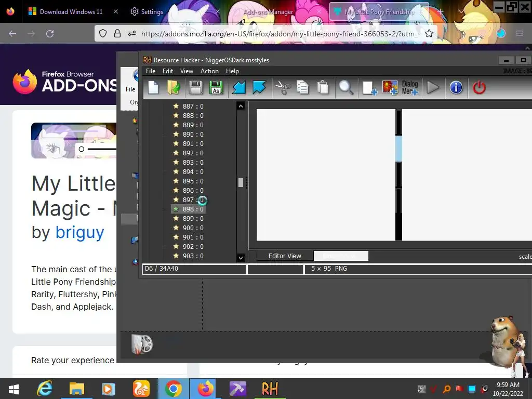Click the resource tree scroll up arrow
This screenshot has height=399, width=532.
[x=241, y=106]
